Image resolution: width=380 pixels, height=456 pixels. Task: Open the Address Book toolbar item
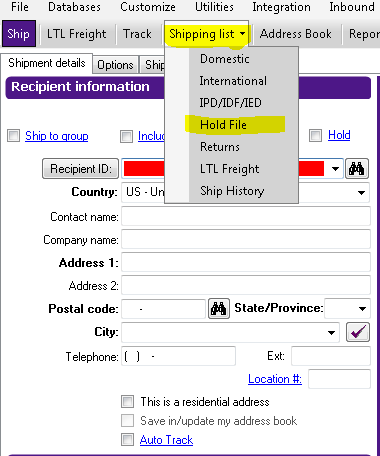296,34
